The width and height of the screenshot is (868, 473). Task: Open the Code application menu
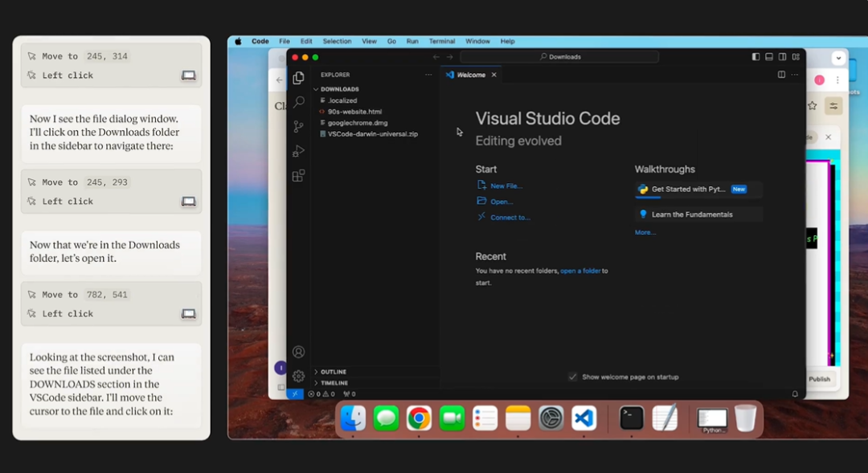coord(260,42)
